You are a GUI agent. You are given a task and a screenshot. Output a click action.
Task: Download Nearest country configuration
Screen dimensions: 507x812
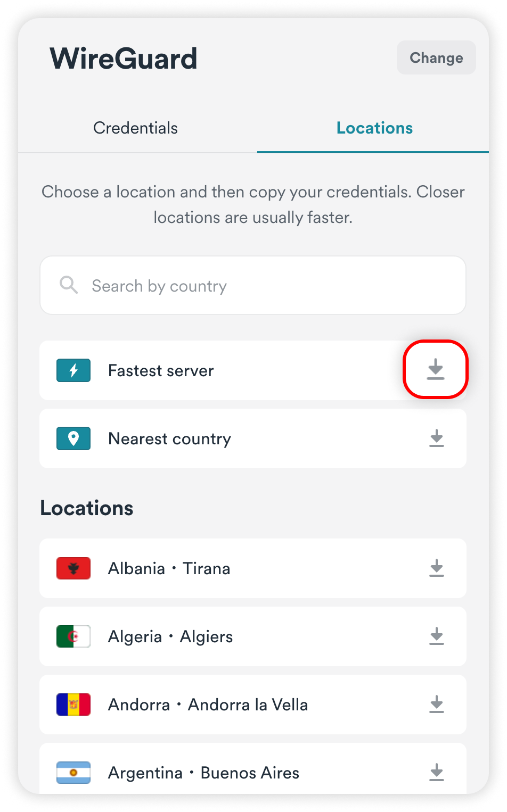(x=437, y=438)
